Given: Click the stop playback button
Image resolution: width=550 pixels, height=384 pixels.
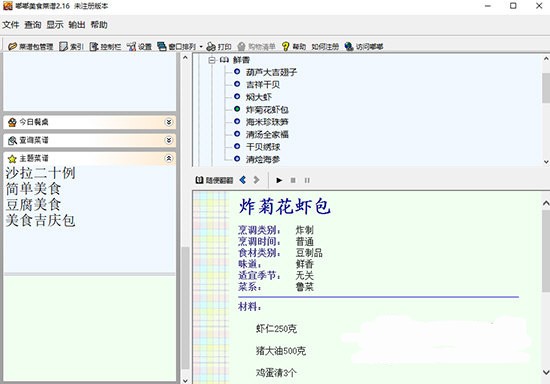Looking at the screenshot, I should click(x=293, y=180).
